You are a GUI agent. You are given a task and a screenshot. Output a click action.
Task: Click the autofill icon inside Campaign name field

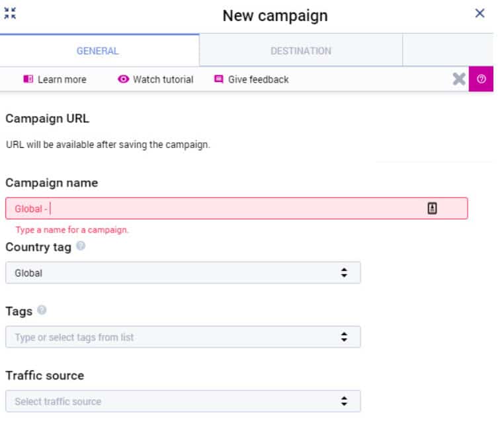(433, 208)
